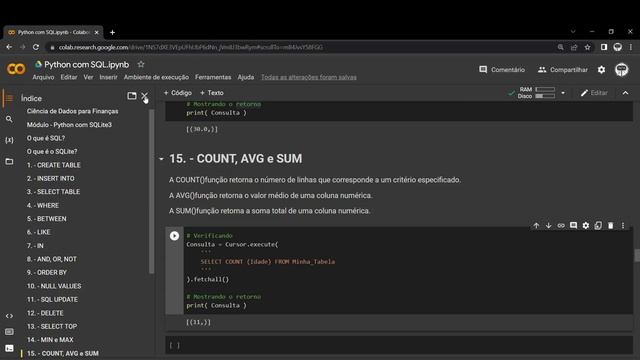Open Ambiente de execução menu

tap(156, 77)
